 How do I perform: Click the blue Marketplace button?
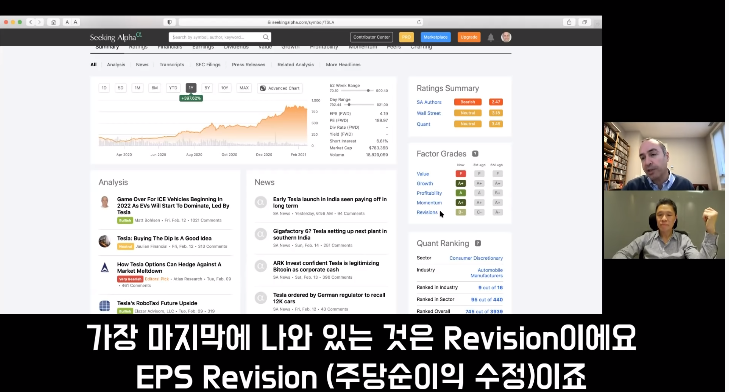pos(436,37)
